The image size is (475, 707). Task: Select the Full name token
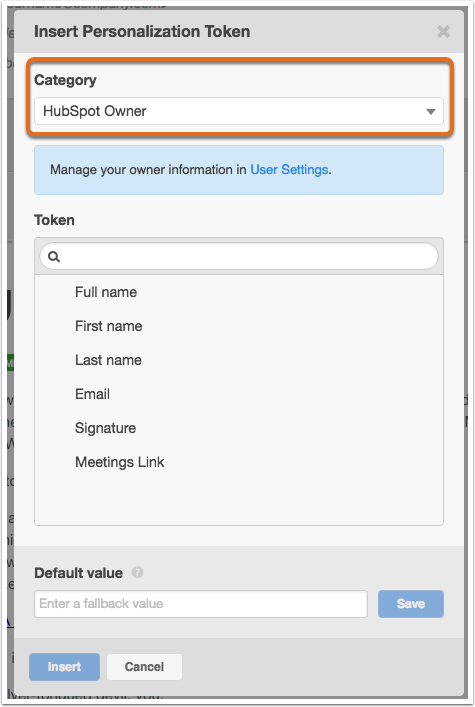[239, 292]
